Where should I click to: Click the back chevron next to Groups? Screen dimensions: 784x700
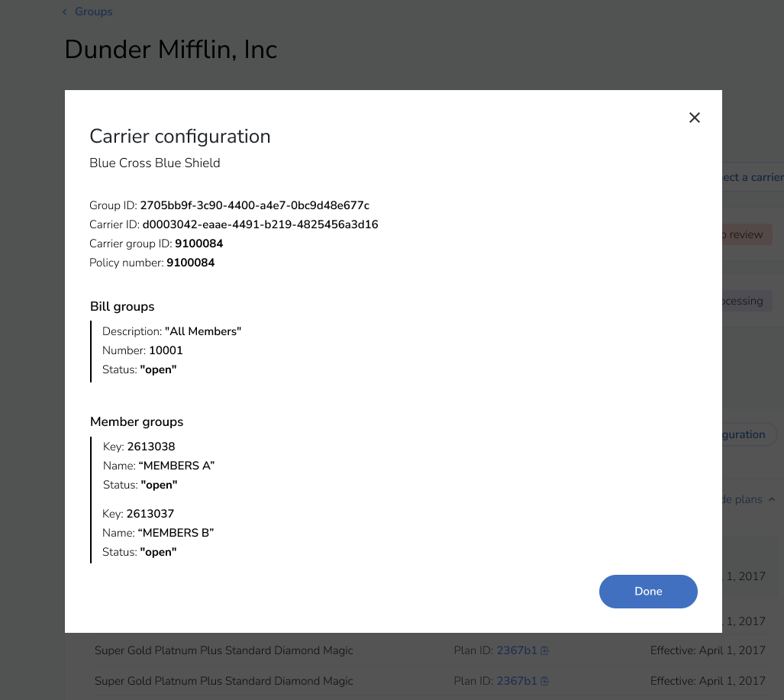point(64,11)
